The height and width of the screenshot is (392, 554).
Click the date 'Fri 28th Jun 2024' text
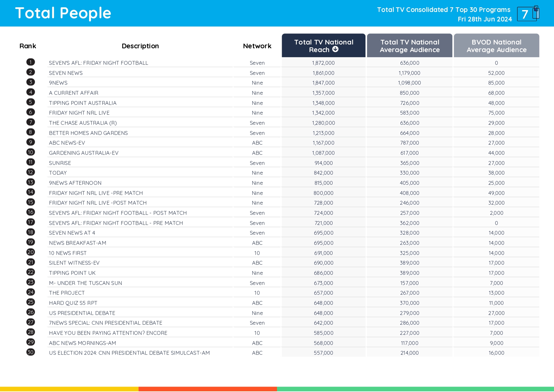[485, 19]
